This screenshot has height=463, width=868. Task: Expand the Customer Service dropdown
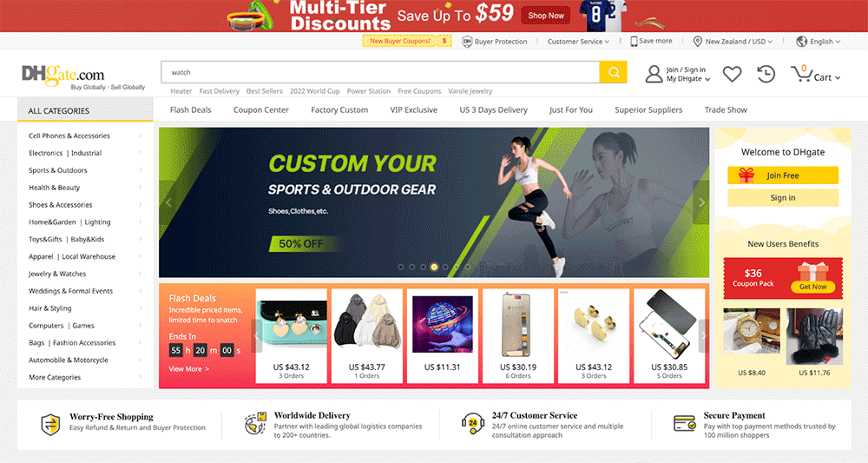[578, 42]
